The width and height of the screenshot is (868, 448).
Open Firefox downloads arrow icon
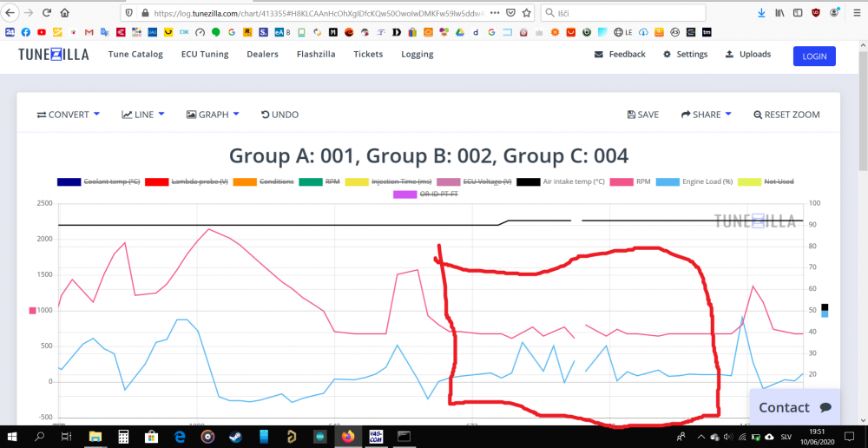[x=762, y=12]
